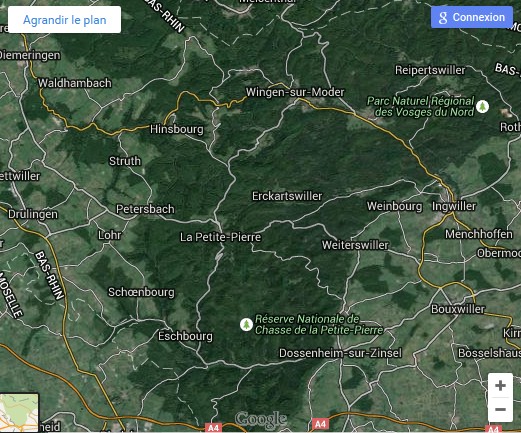Click the Parc Naturel Régional tree icon
Viewport: 521px width, 433px height.
coord(482,107)
